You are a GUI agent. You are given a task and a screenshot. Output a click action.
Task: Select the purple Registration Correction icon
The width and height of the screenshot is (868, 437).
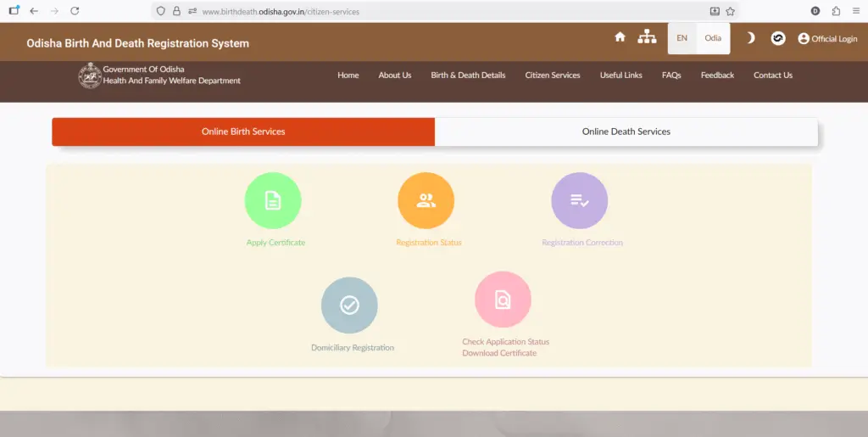580,201
